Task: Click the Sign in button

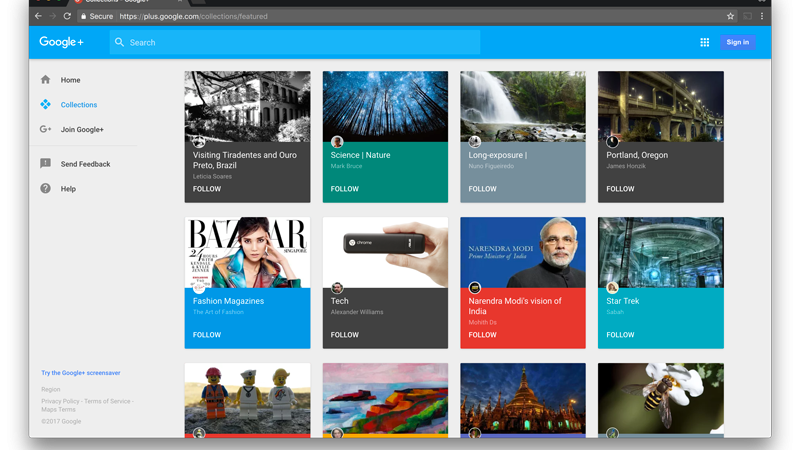Action: tap(738, 42)
